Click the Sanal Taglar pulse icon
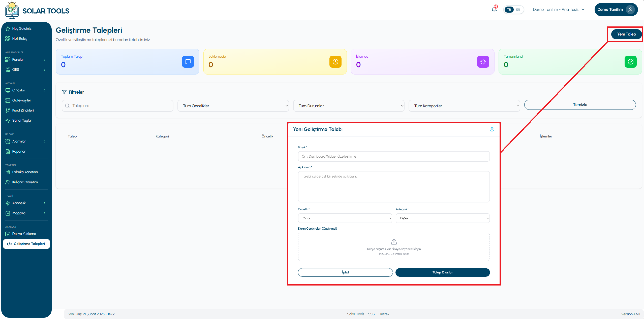644x319 pixels. tap(8, 120)
